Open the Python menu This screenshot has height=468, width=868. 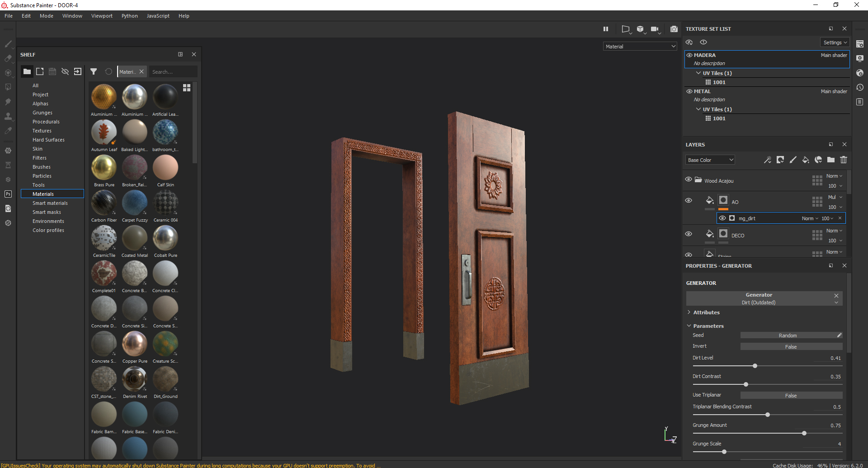pos(130,16)
